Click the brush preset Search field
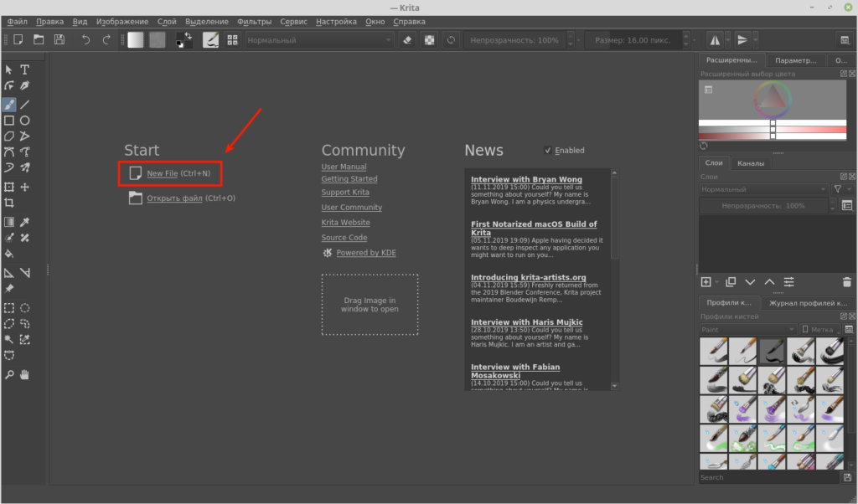 (768, 477)
